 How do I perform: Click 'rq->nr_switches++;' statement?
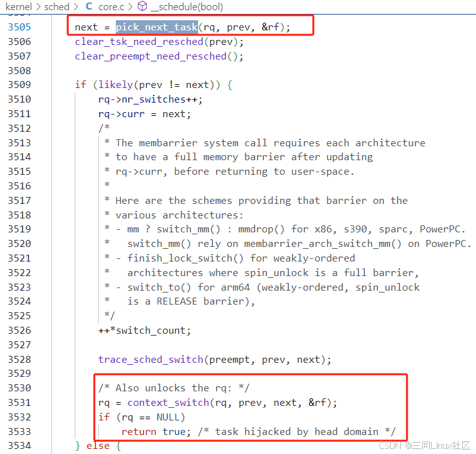pos(150,99)
